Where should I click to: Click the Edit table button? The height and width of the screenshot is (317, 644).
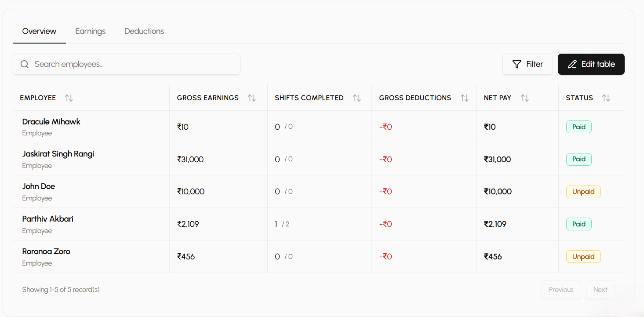(x=591, y=64)
